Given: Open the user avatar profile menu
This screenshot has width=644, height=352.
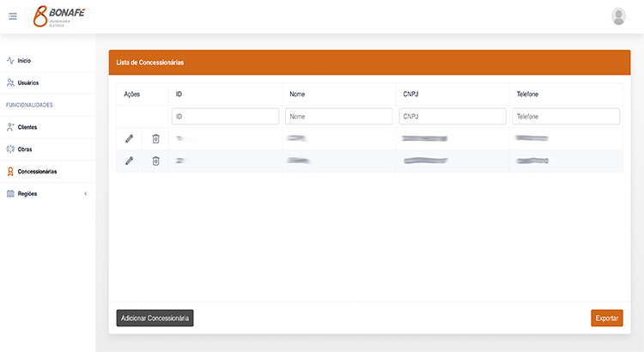Looking at the screenshot, I should tap(618, 16).
